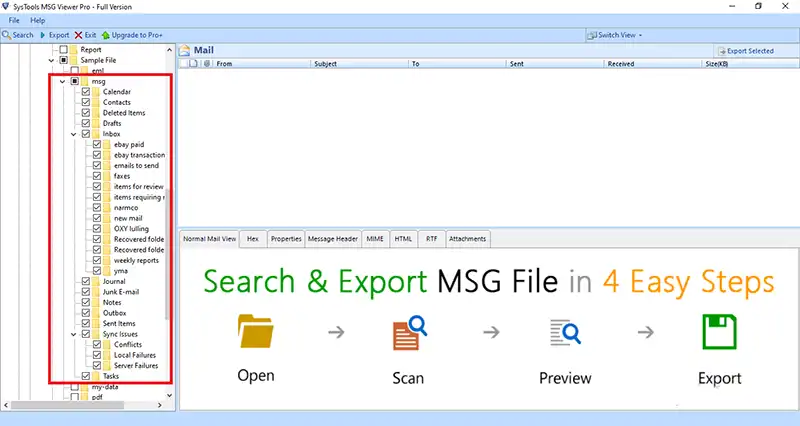Click the msg folder icon
This screenshot has height=426, width=800.
(85, 81)
